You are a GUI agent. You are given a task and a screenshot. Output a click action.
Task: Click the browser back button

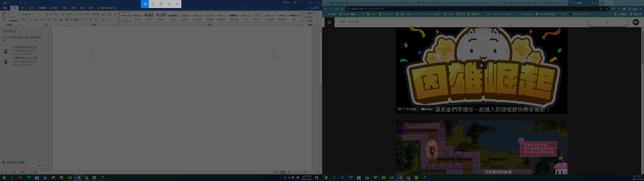(x=326, y=8)
